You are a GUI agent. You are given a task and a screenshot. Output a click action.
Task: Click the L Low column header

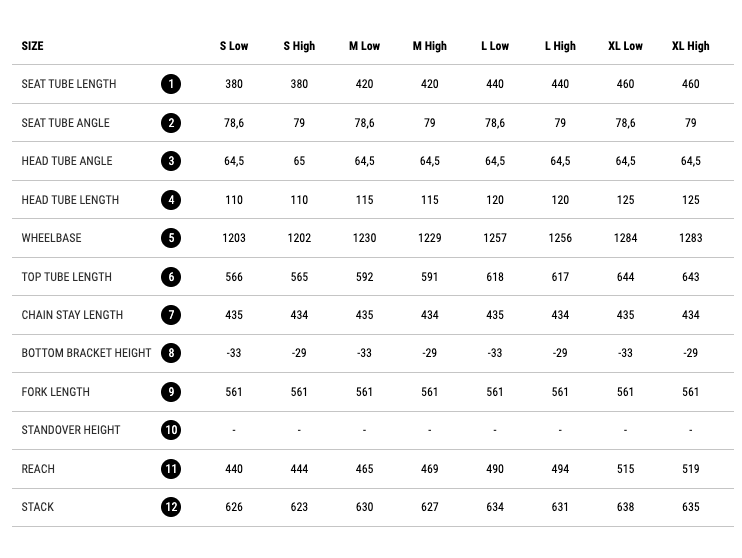point(495,46)
